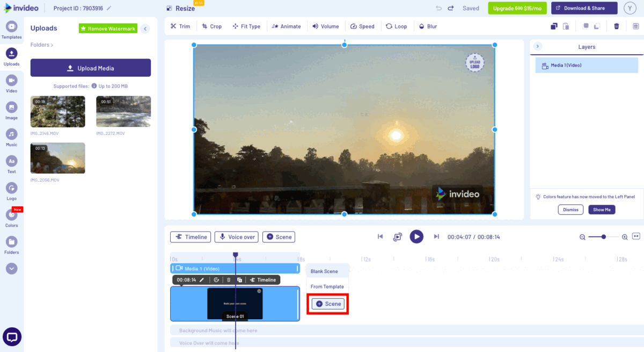Delete the selected clip using the trash icon
644x352 pixels.
(x=616, y=26)
